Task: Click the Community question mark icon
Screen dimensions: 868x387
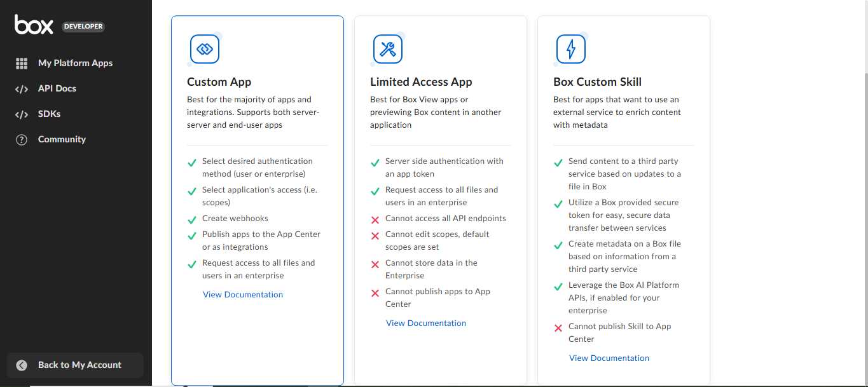Action: [x=22, y=140]
